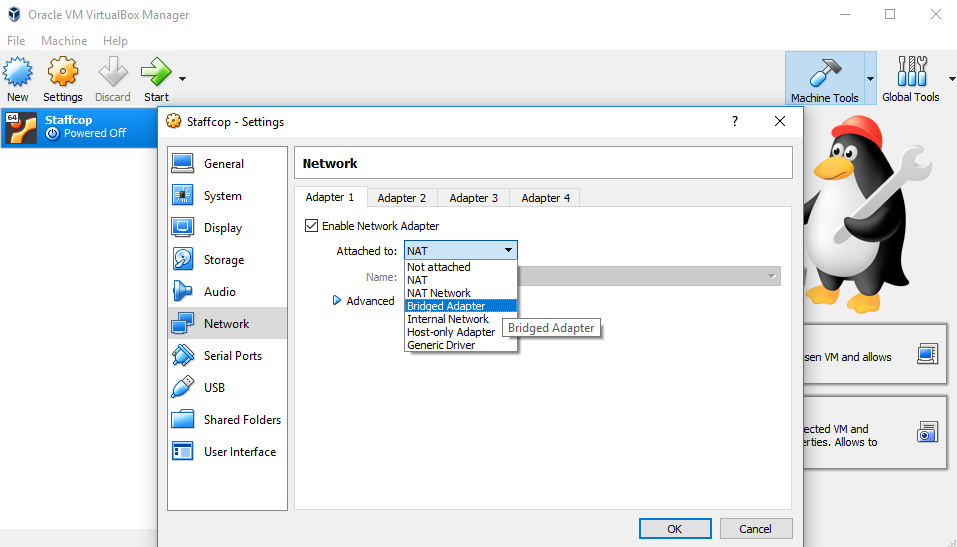Switch to the Adapter 2 tab

[402, 198]
